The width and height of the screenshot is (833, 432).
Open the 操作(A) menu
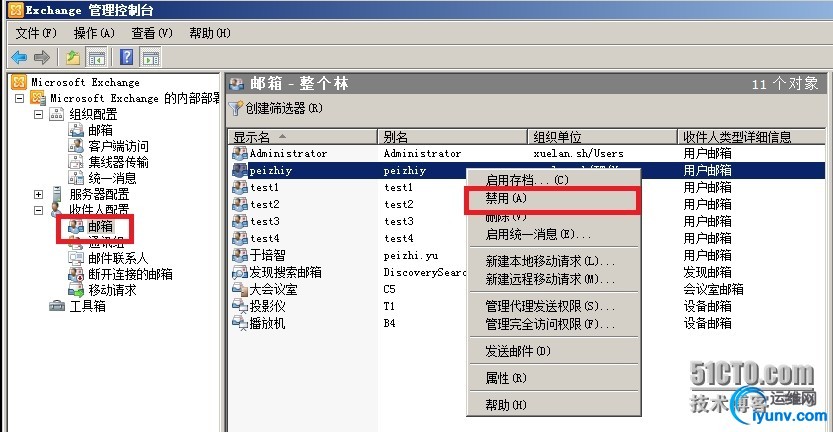[x=94, y=33]
